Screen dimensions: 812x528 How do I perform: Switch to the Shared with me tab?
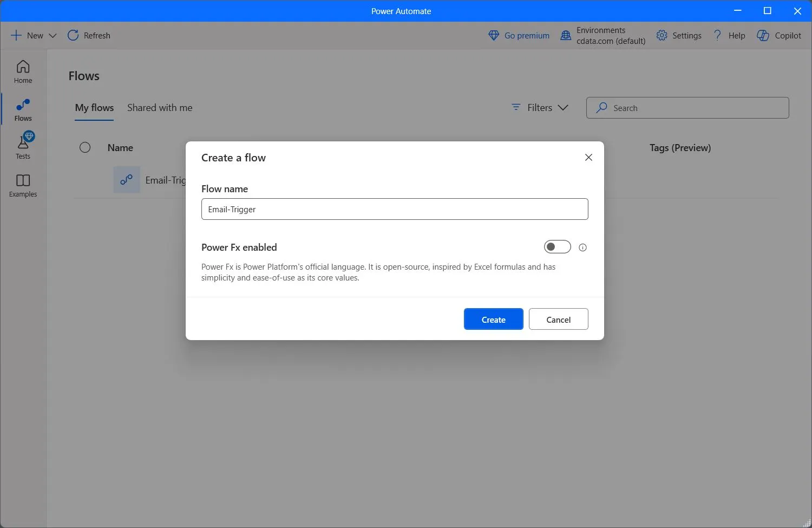(160, 108)
